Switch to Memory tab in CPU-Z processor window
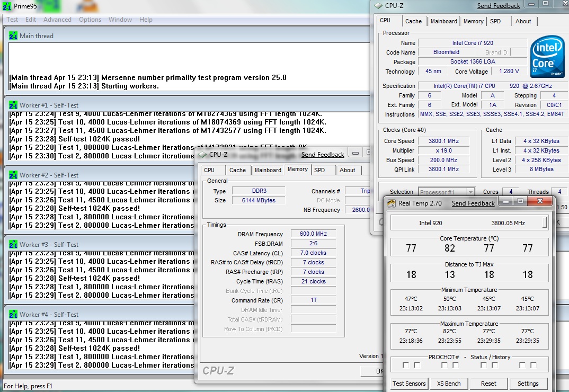Screen dimensions: 569x392 (473, 21)
